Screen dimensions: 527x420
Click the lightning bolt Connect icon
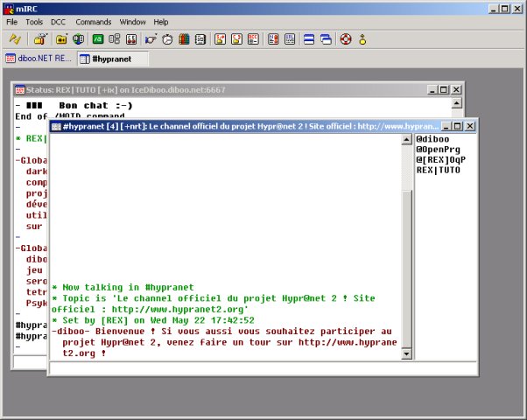[x=15, y=39]
